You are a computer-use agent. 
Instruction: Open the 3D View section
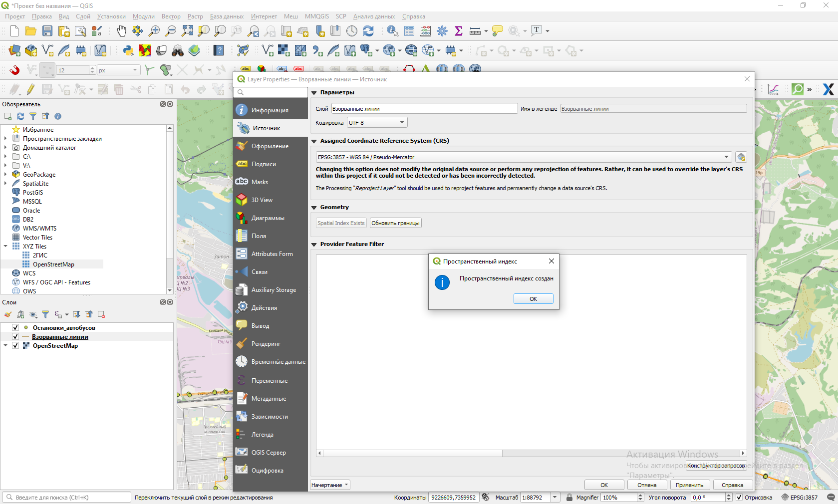tap(262, 200)
